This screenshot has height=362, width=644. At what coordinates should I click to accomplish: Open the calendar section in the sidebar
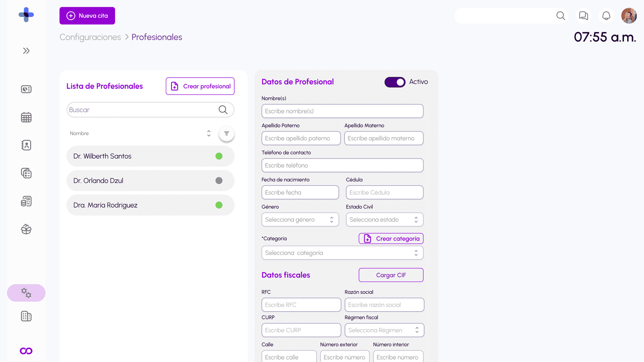click(26, 117)
